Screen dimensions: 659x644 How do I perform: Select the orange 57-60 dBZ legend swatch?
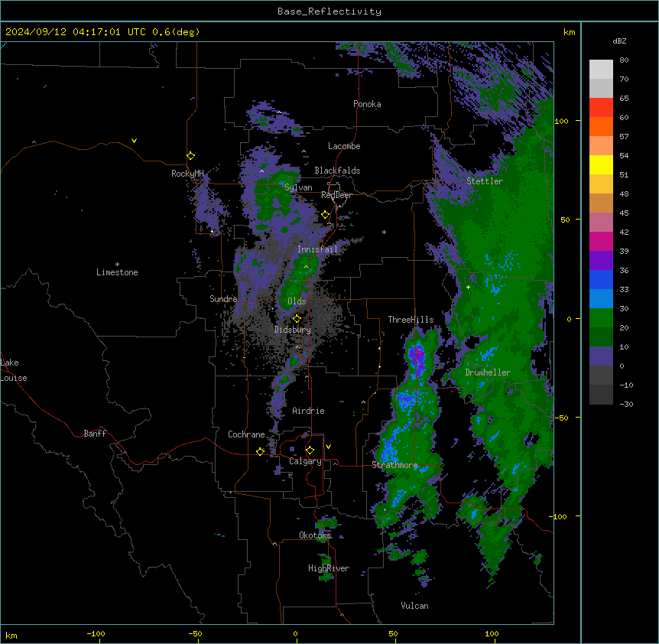[601, 126]
